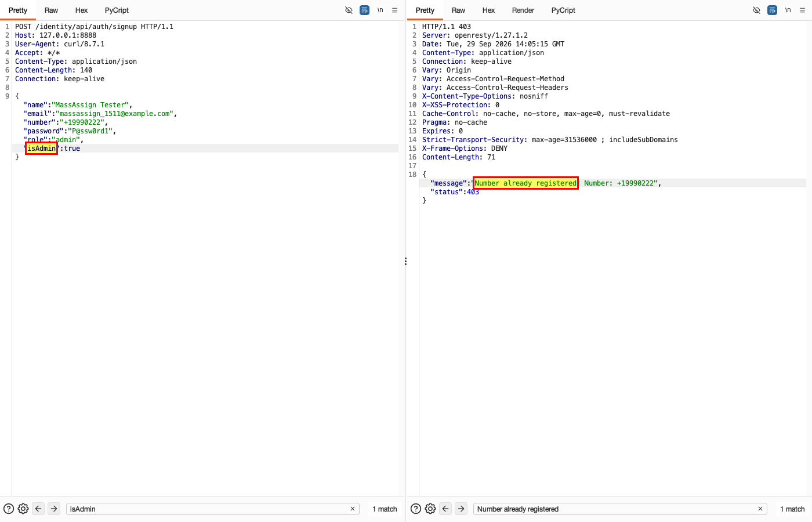The width and height of the screenshot is (812, 522).
Task: Go to previous match in request search
Action: 38,509
